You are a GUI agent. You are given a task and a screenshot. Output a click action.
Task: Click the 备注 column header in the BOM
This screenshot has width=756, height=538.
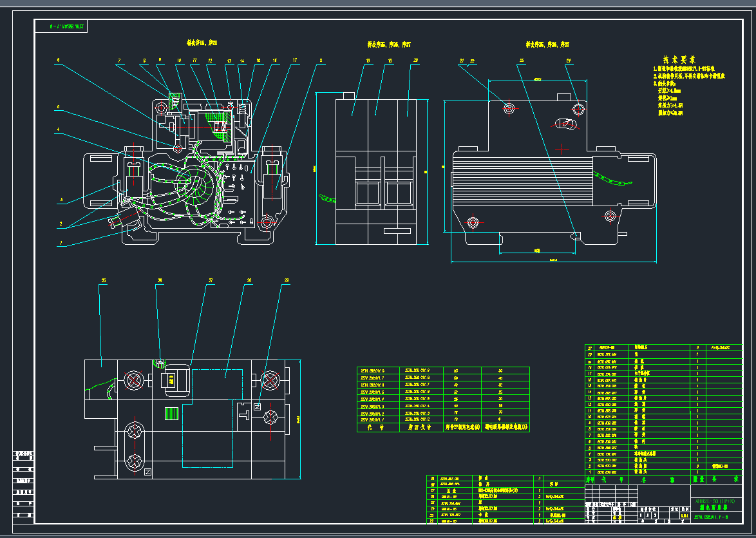tap(735, 480)
